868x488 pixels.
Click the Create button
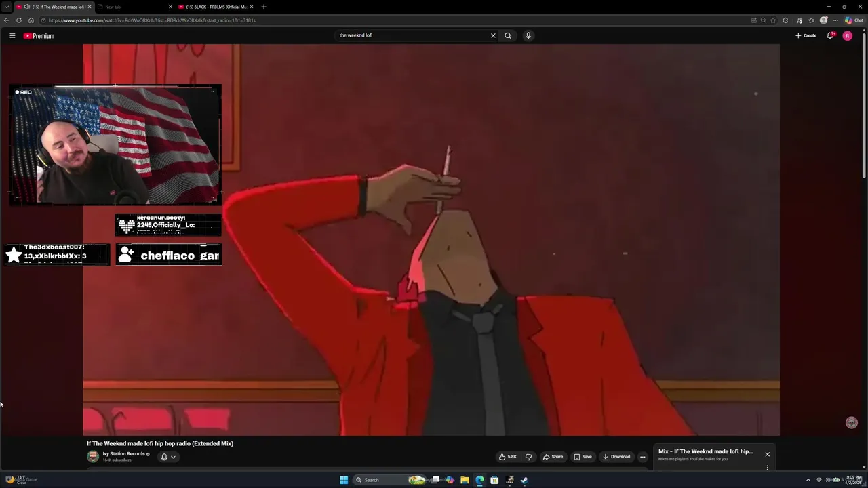(x=806, y=35)
